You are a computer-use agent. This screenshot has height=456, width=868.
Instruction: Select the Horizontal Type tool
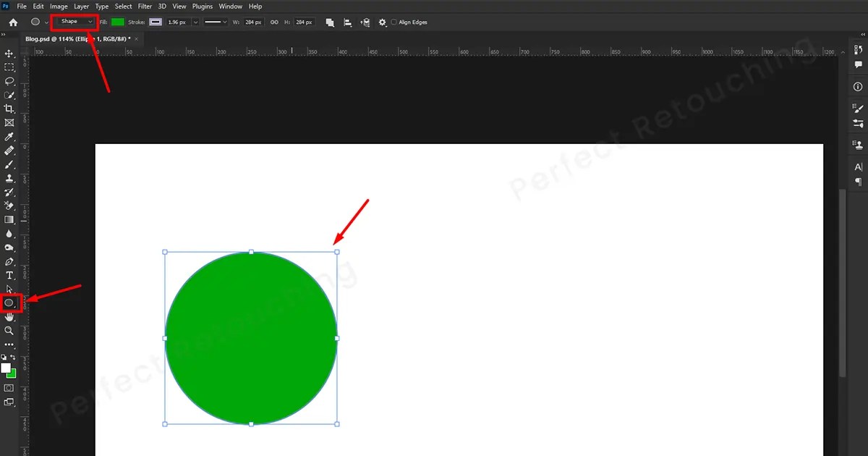tap(10, 275)
